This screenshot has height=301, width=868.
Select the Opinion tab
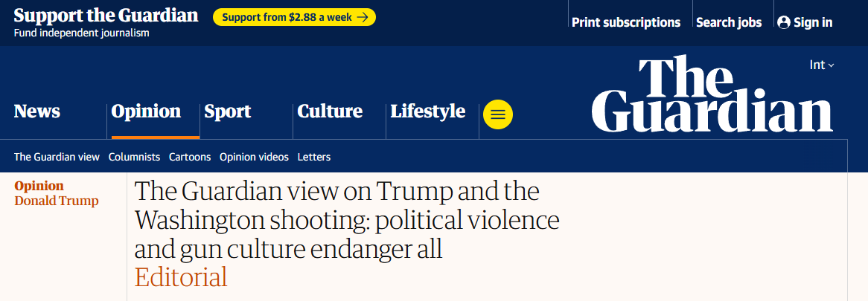[x=146, y=111]
